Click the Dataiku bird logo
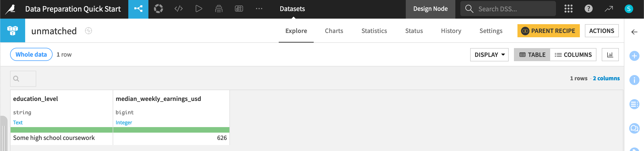The height and width of the screenshot is (151, 644). (x=11, y=9)
